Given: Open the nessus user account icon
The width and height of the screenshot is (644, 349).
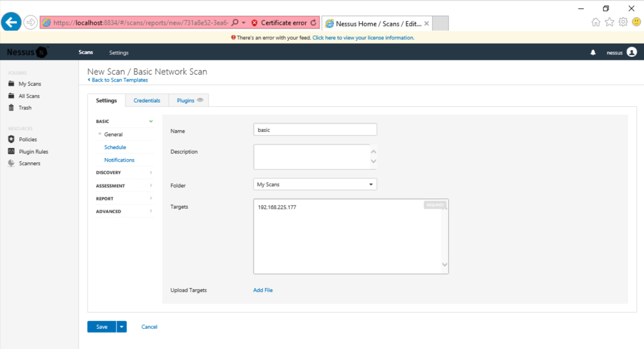Looking at the screenshot, I should pyautogui.click(x=631, y=52).
